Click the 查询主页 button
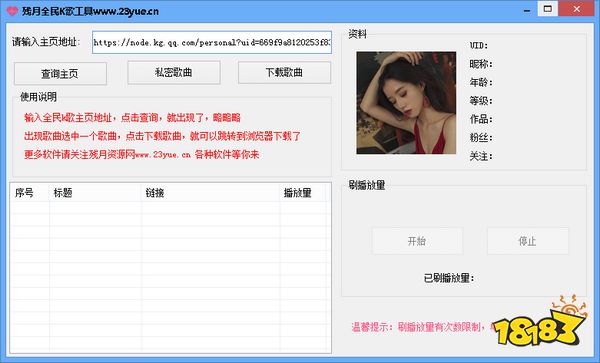600x363 pixels. [60, 73]
